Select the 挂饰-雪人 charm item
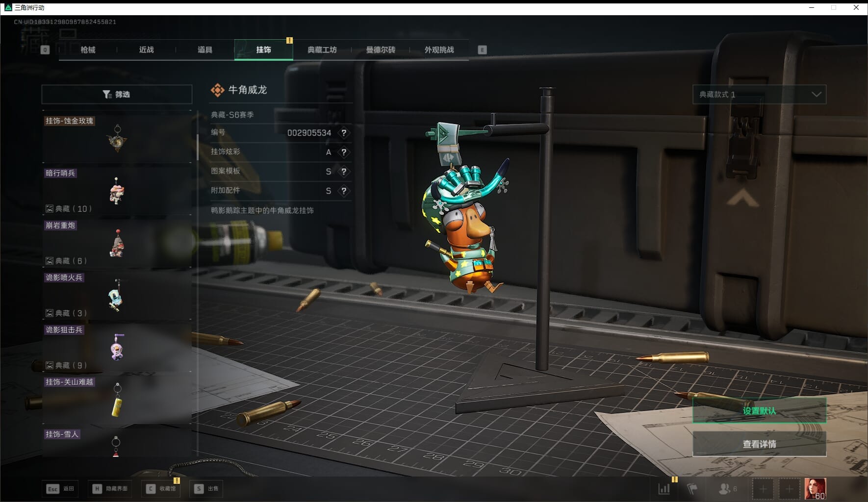868x502 pixels. (117, 442)
